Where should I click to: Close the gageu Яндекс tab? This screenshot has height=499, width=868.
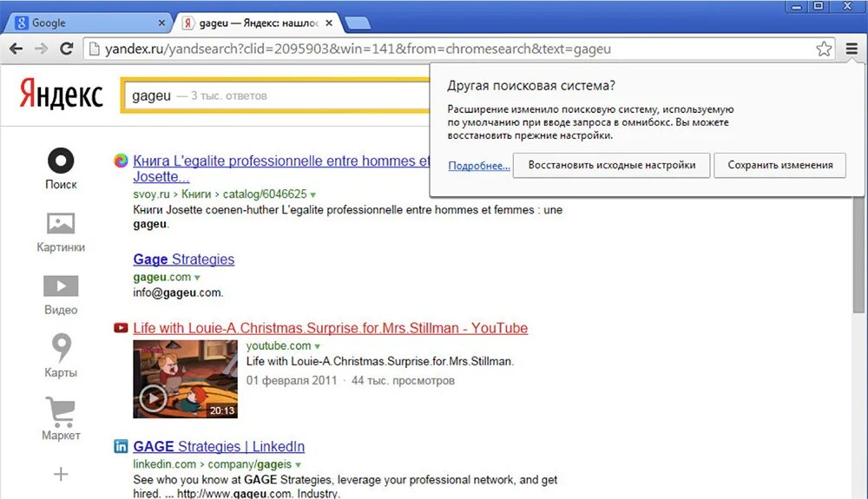pyautogui.click(x=329, y=23)
